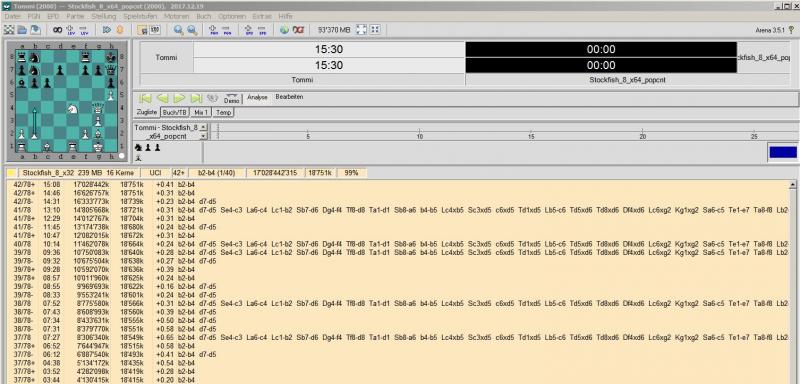The image size is (800, 384).
Task: Click the 99% hash usage cell
Action: coord(351,173)
